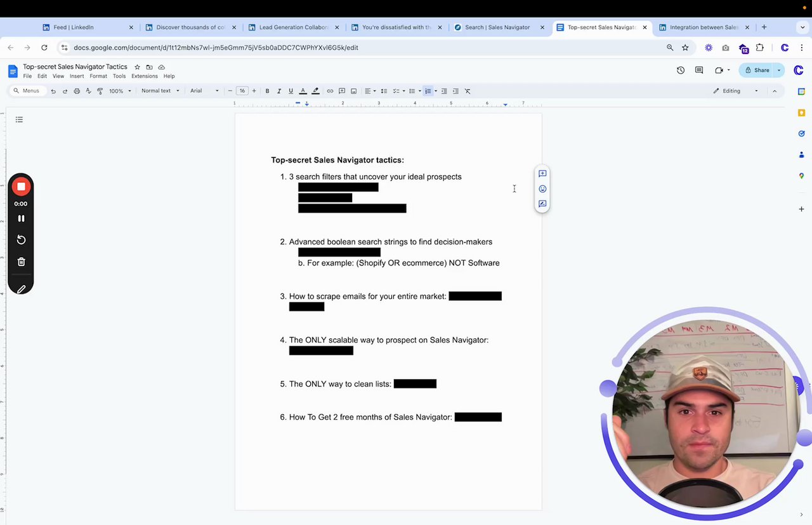Click the Increase indent icon
This screenshot has height=525, width=812.
pos(455,91)
